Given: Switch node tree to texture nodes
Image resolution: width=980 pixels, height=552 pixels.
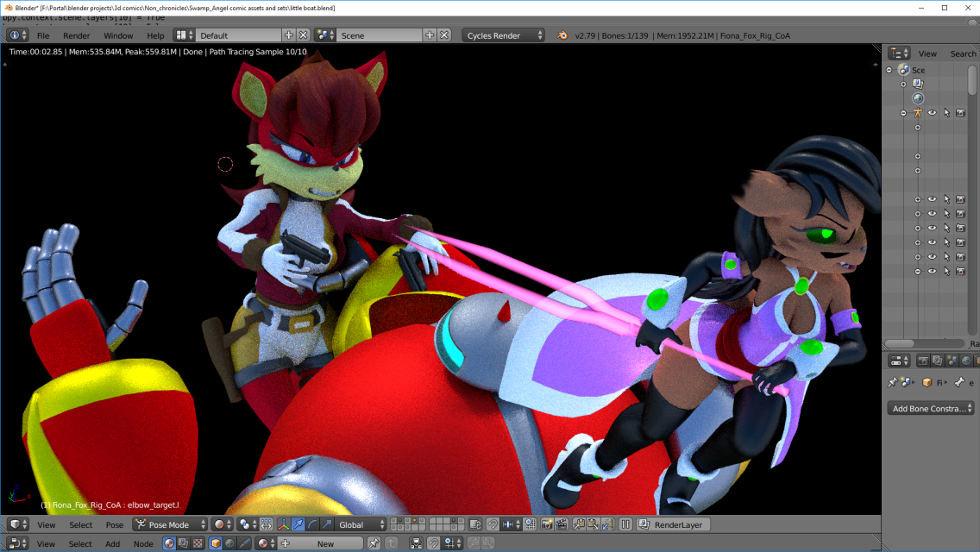Looking at the screenshot, I should coord(198,544).
